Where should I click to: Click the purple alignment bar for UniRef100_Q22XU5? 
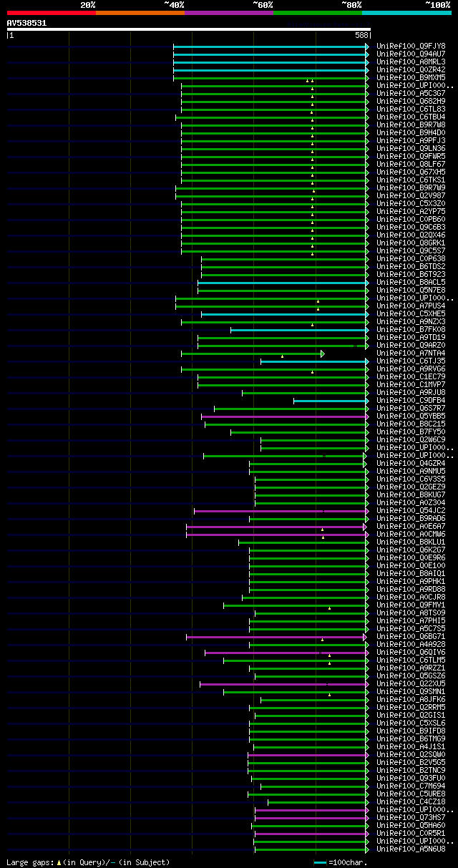[285, 683]
